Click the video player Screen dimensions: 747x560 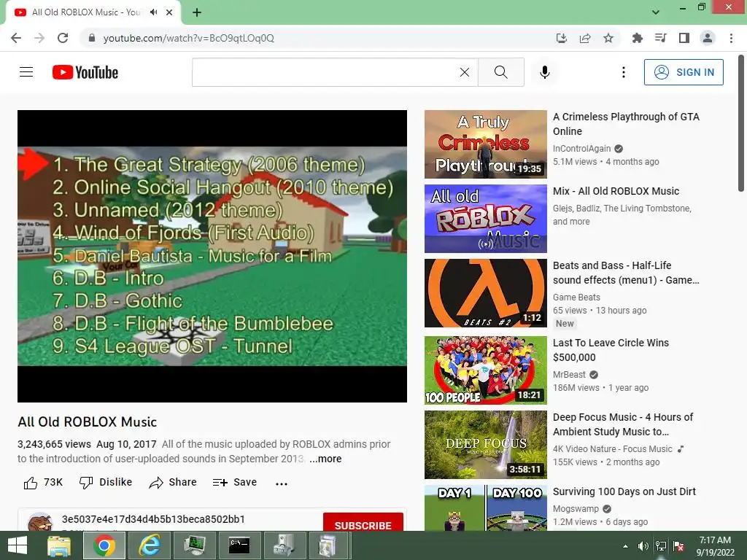tap(212, 256)
